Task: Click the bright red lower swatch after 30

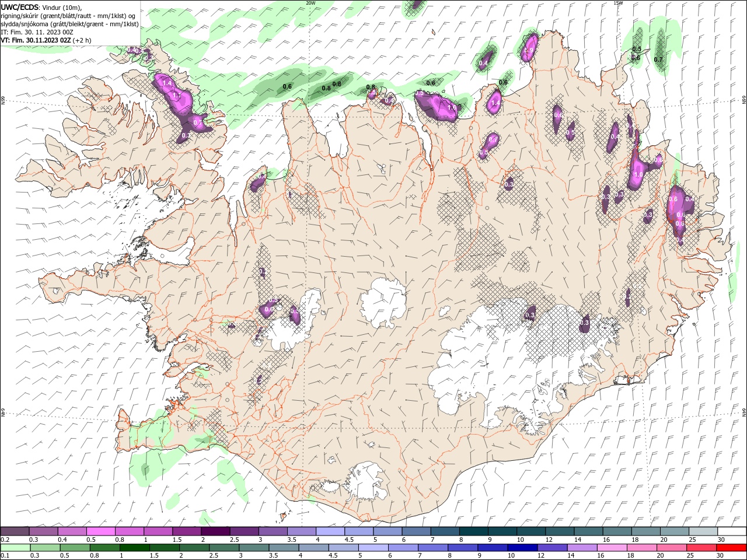Action: pyautogui.click(x=731, y=548)
